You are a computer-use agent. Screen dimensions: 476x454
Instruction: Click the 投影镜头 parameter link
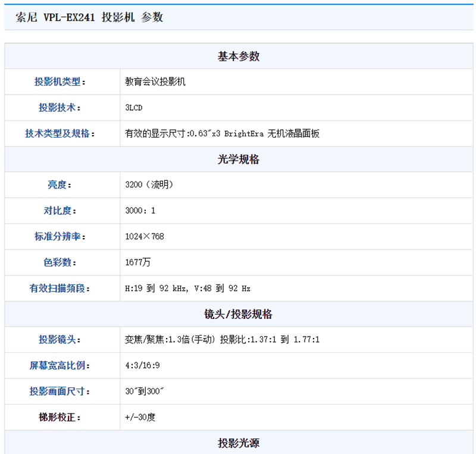point(59,340)
